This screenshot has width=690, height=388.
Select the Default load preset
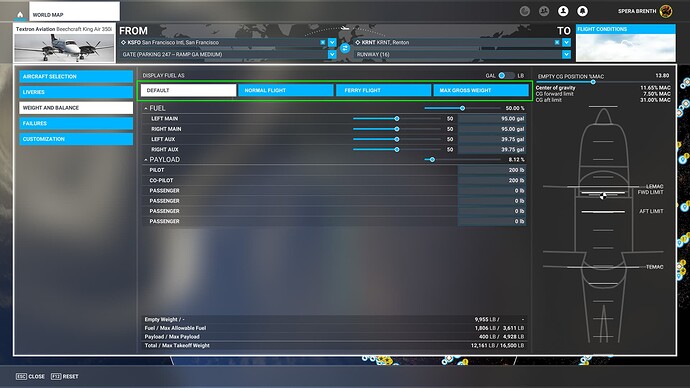[188, 90]
